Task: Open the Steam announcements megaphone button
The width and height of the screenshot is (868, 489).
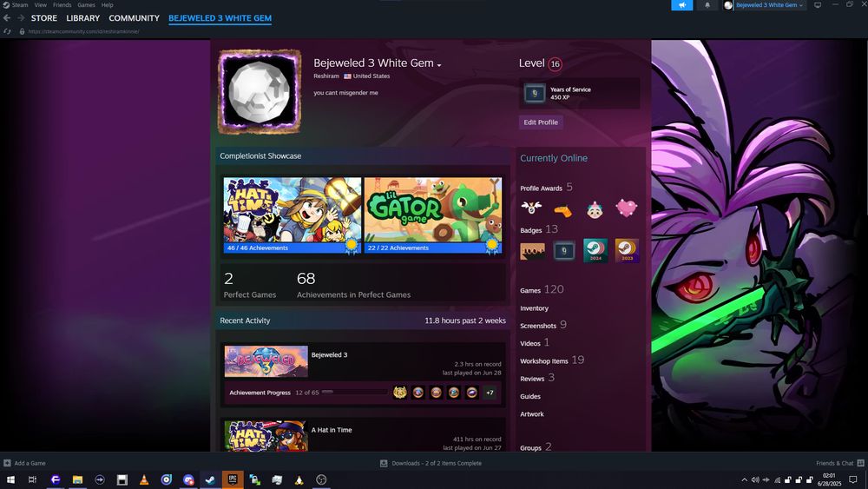Action: [681, 5]
